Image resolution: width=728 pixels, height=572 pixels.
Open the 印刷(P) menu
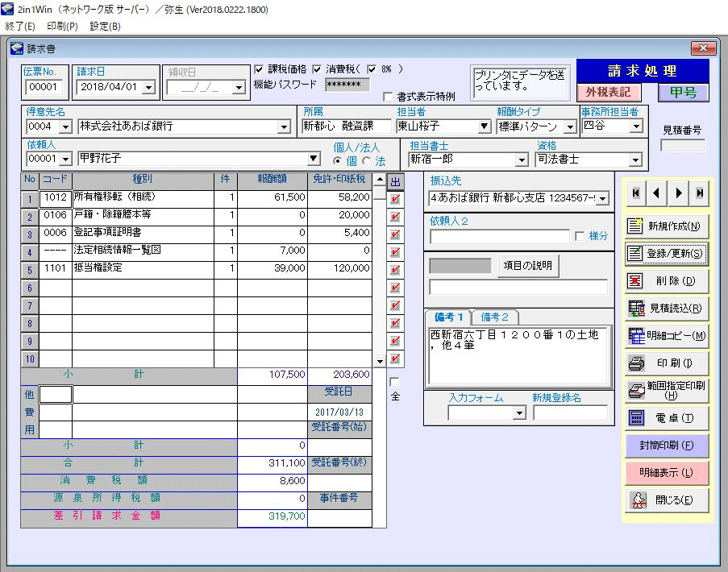62,26
